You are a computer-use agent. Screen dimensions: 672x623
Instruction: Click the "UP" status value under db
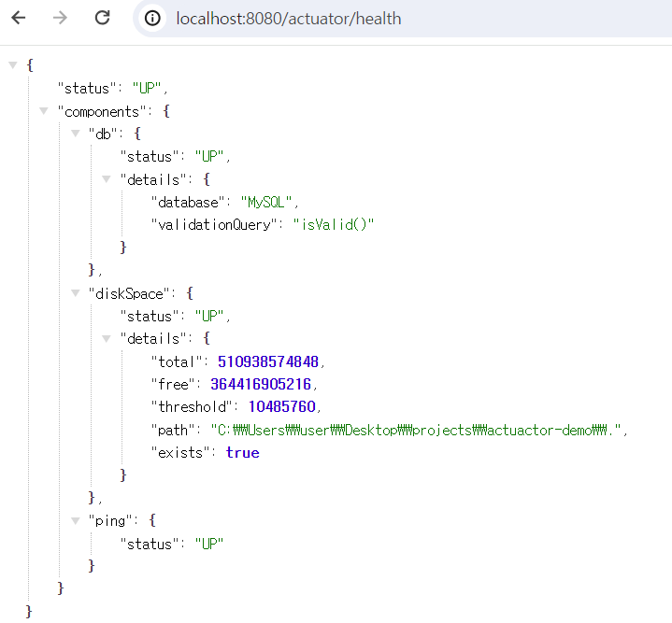pyautogui.click(x=209, y=156)
